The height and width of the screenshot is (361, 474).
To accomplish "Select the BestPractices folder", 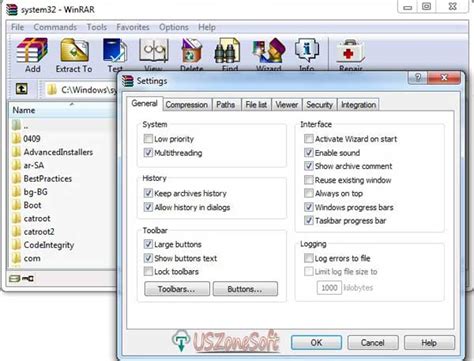I will [x=42, y=179].
